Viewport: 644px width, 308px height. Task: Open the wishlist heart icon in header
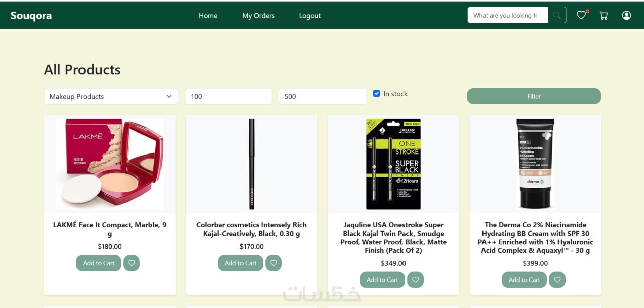[582, 15]
